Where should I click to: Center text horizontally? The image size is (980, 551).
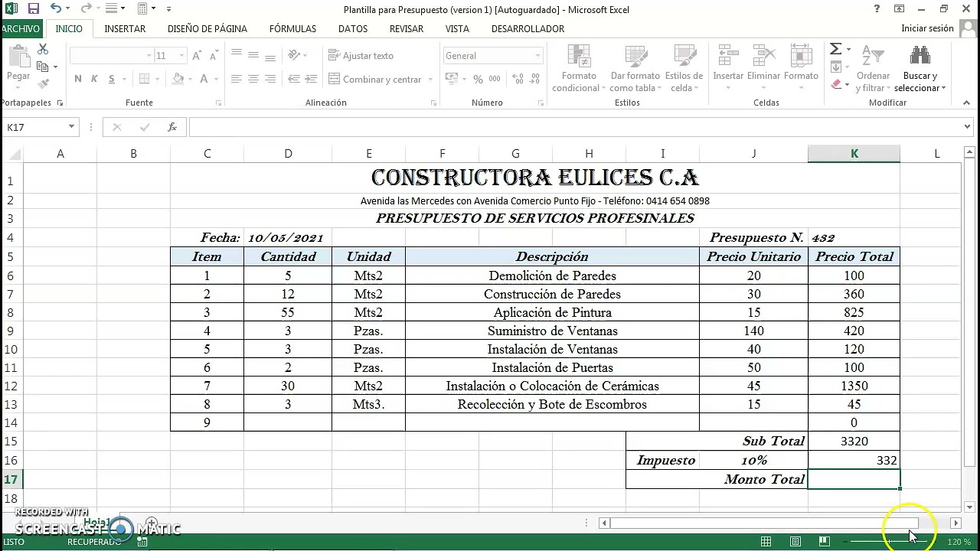253,79
